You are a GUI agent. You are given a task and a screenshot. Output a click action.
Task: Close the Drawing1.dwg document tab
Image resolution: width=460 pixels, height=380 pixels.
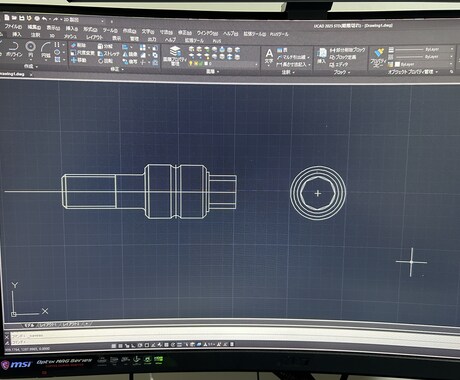[x=31, y=75]
